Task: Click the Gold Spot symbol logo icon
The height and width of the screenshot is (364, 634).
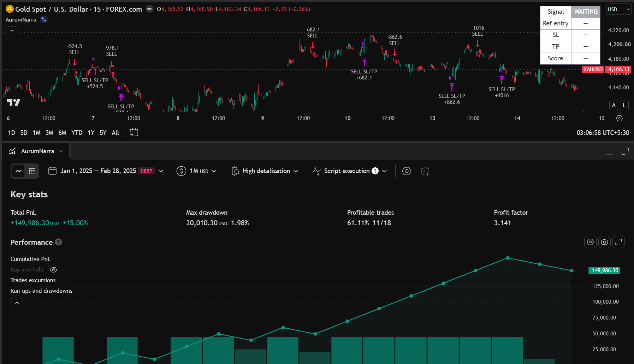Action: (10, 9)
